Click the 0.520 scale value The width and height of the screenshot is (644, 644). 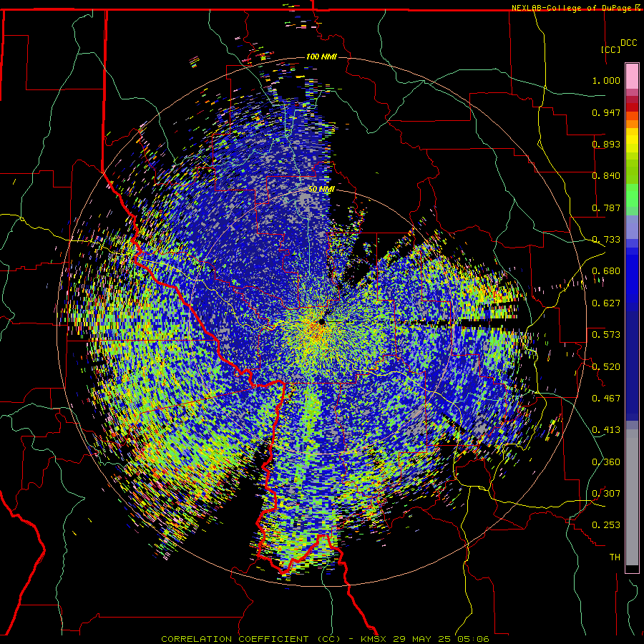coord(606,366)
